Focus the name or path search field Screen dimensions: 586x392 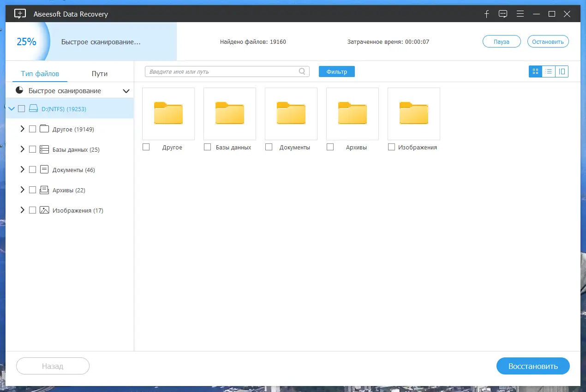click(x=227, y=71)
